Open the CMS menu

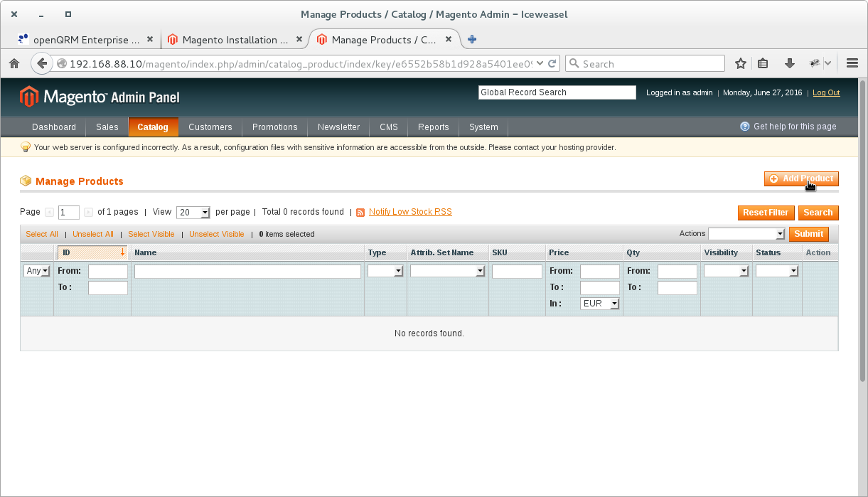389,127
